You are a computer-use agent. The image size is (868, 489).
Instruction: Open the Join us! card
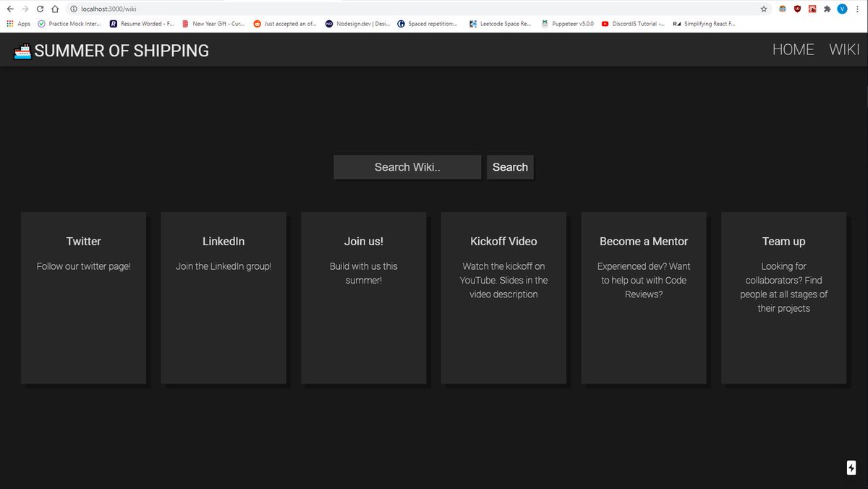click(x=364, y=297)
